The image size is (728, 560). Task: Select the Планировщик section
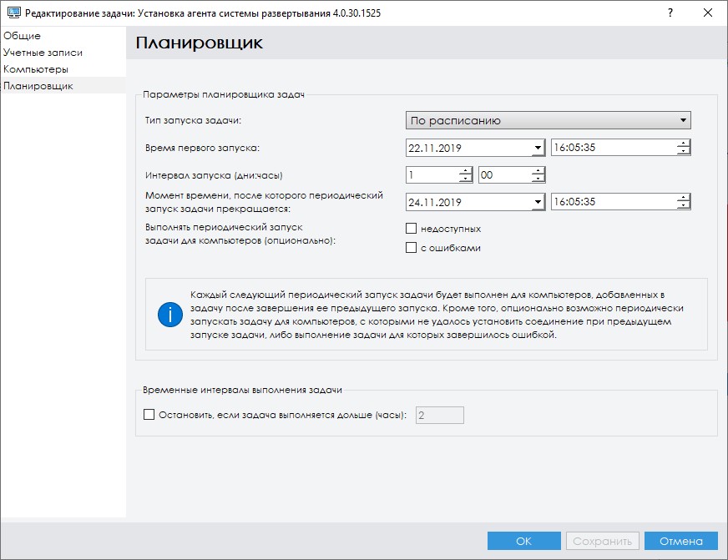point(63,86)
